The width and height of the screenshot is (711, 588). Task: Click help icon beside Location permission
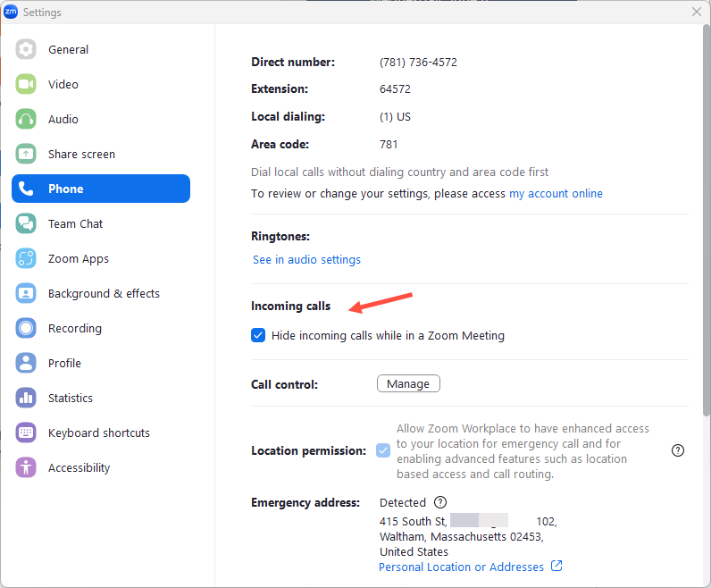[x=677, y=450]
